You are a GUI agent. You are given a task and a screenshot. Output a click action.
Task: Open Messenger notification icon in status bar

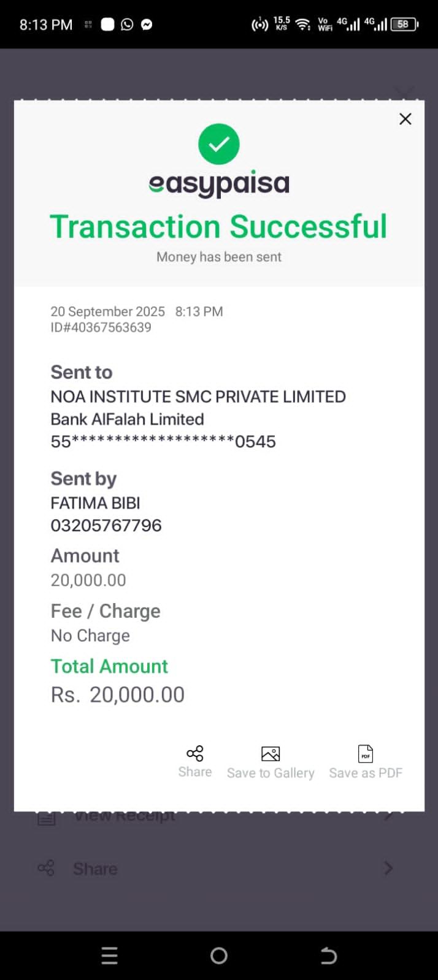click(147, 25)
